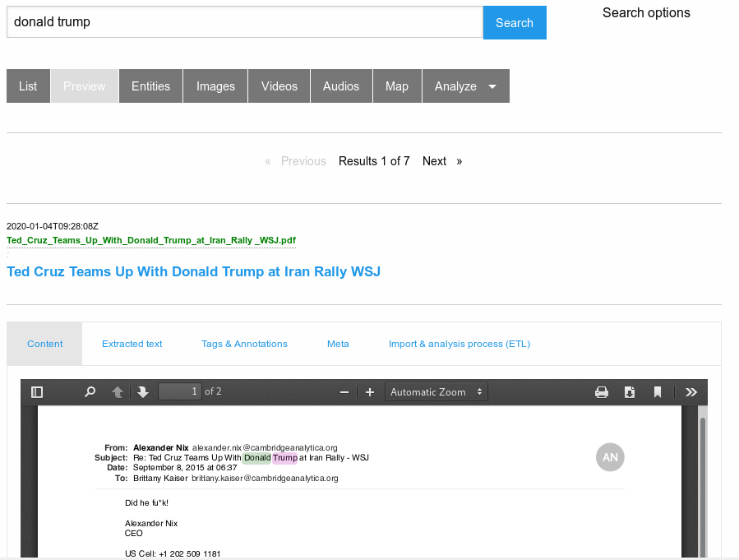This screenshot has height=560, width=739.
Task: Click the PDF page number field
Action: click(x=180, y=391)
